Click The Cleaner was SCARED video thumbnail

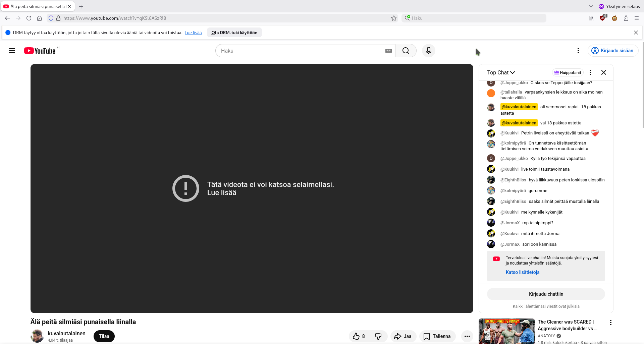(x=506, y=331)
